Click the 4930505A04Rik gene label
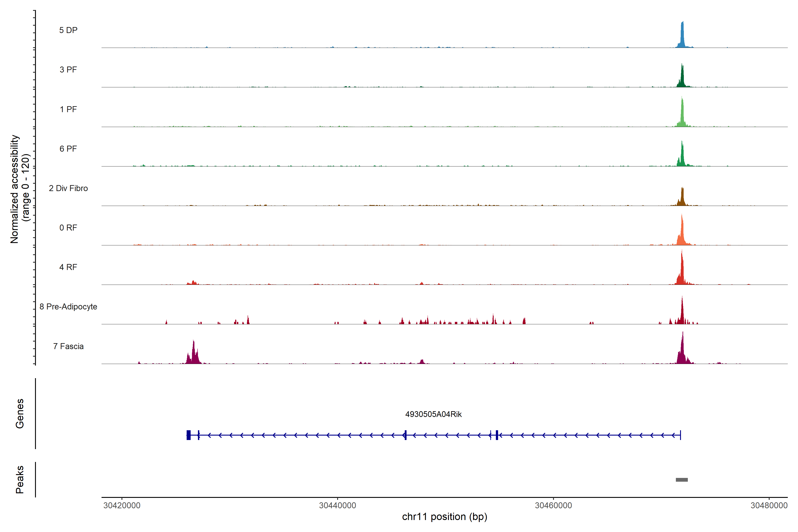This screenshot has height=532, width=798. [433, 414]
